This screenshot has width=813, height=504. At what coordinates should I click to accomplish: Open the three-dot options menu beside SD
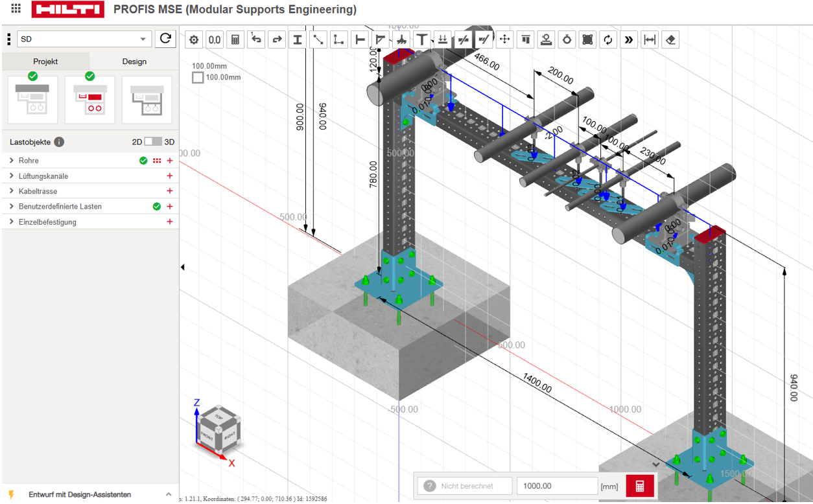coord(8,40)
